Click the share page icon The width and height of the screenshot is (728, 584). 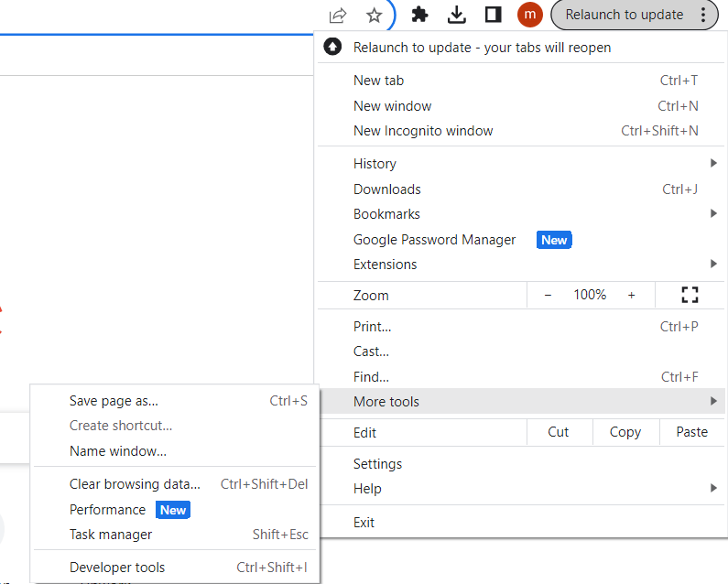338,15
